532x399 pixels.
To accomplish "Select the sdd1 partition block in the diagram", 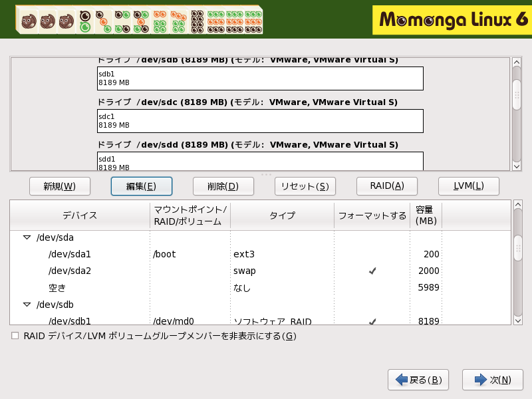I will [260, 161].
